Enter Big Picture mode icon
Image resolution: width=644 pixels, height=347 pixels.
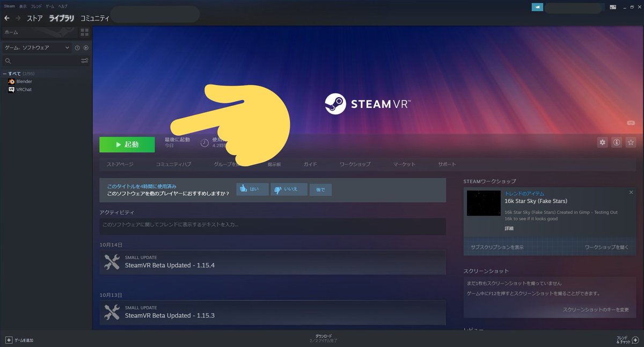(613, 7)
